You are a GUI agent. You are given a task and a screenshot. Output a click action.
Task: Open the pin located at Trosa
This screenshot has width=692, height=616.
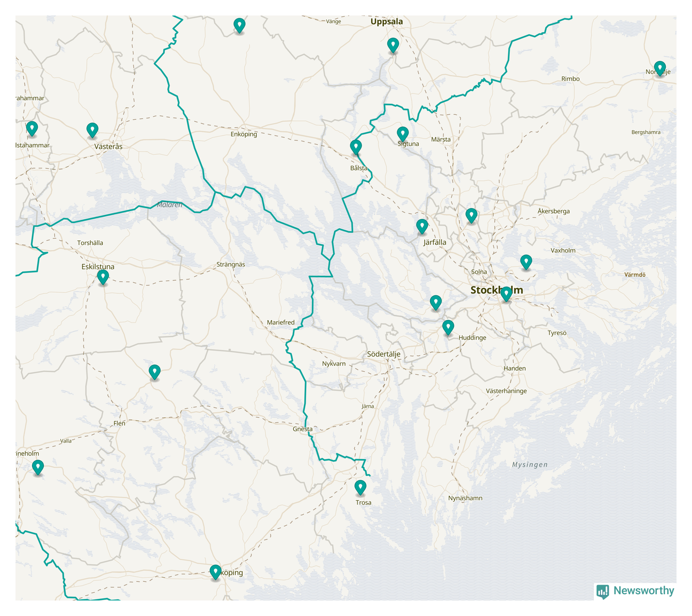[360, 487]
